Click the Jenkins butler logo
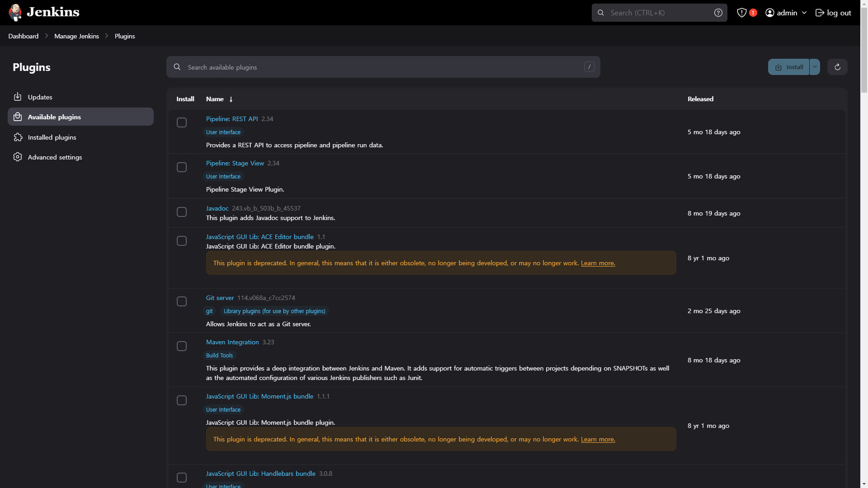The image size is (868, 488). pyautogui.click(x=15, y=12)
